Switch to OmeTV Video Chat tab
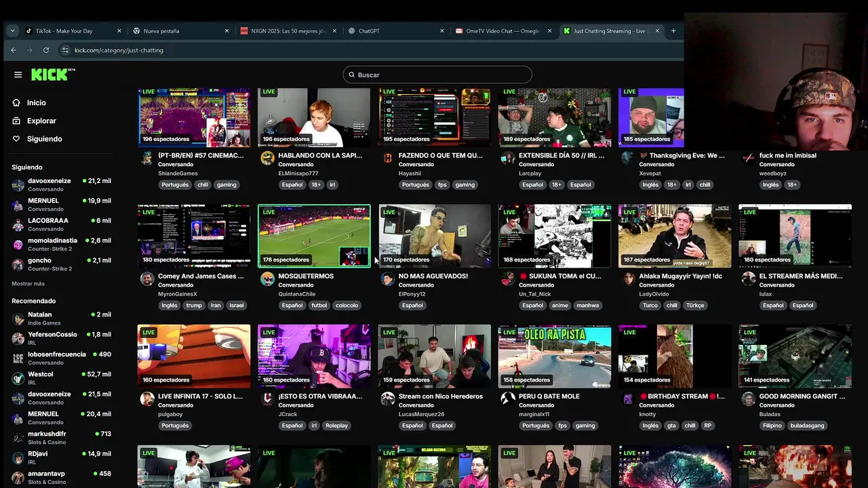 tap(504, 30)
